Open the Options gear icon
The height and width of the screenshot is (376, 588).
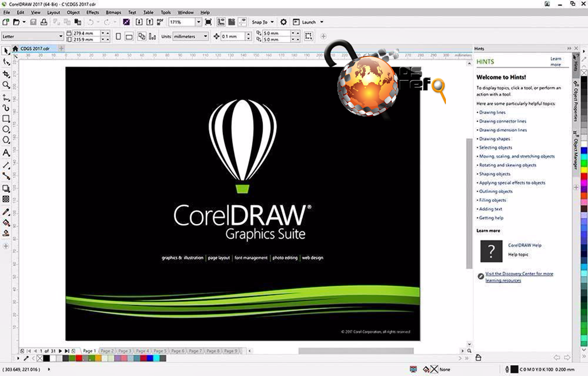[x=283, y=22]
